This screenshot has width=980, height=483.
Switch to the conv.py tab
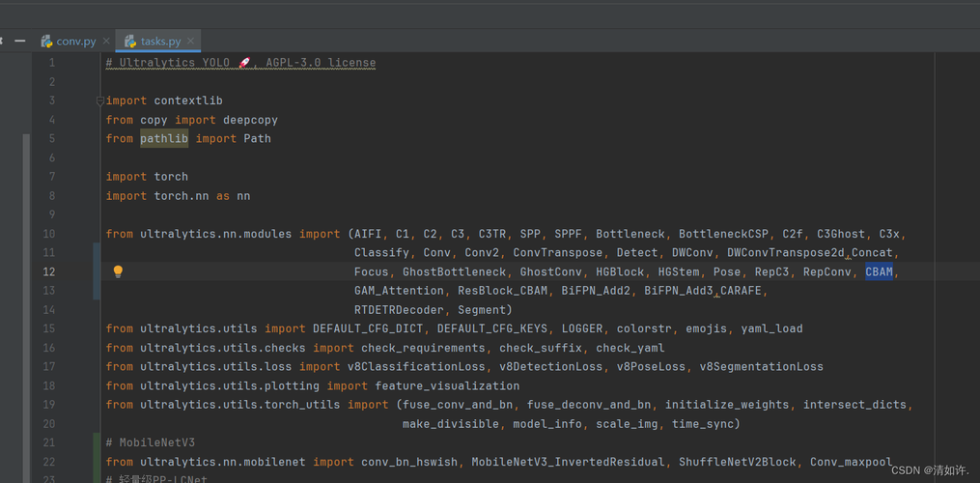pyautogui.click(x=75, y=42)
